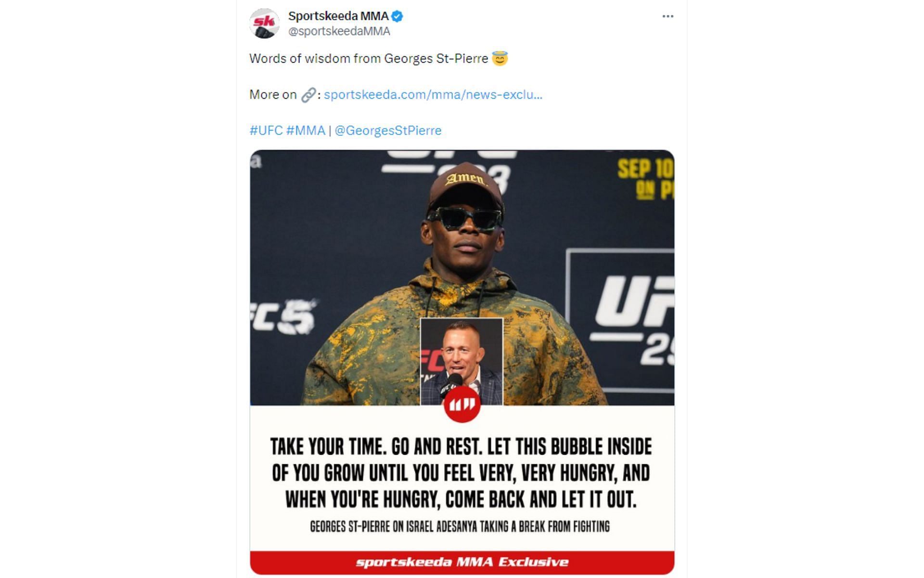Click the 'Take your time' quote text
The width and height of the screenshot is (924, 578).
click(x=461, y=473)
